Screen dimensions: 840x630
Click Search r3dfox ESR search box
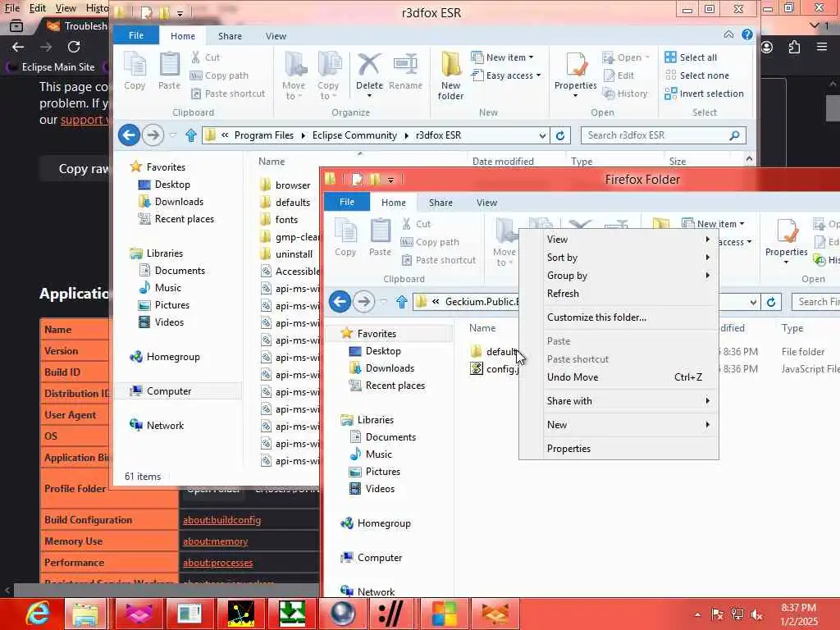[664, 135]
